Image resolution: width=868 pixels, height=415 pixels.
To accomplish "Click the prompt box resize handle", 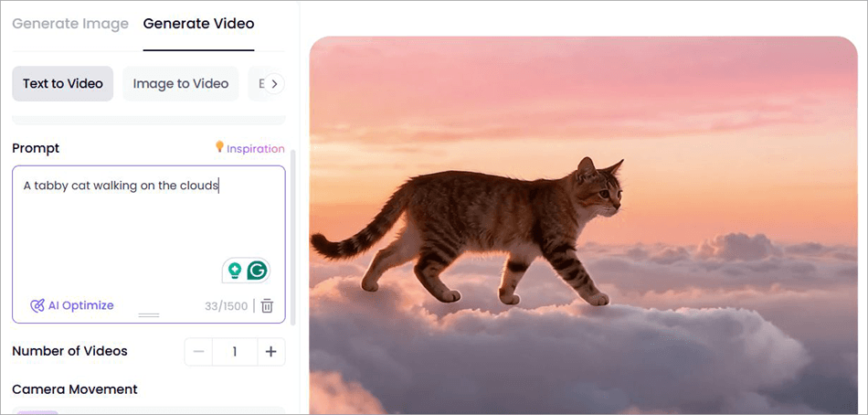I will pos(149,315).
